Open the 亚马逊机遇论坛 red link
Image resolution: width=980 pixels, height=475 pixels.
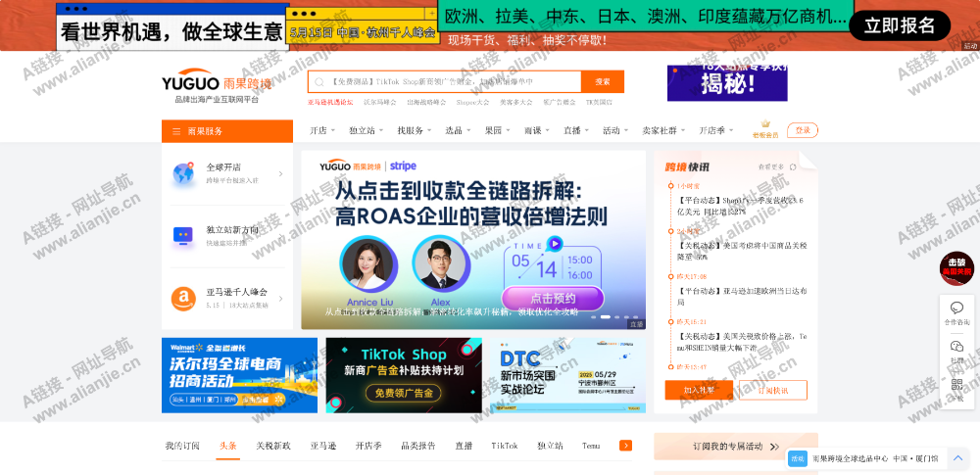click(330, 102)
